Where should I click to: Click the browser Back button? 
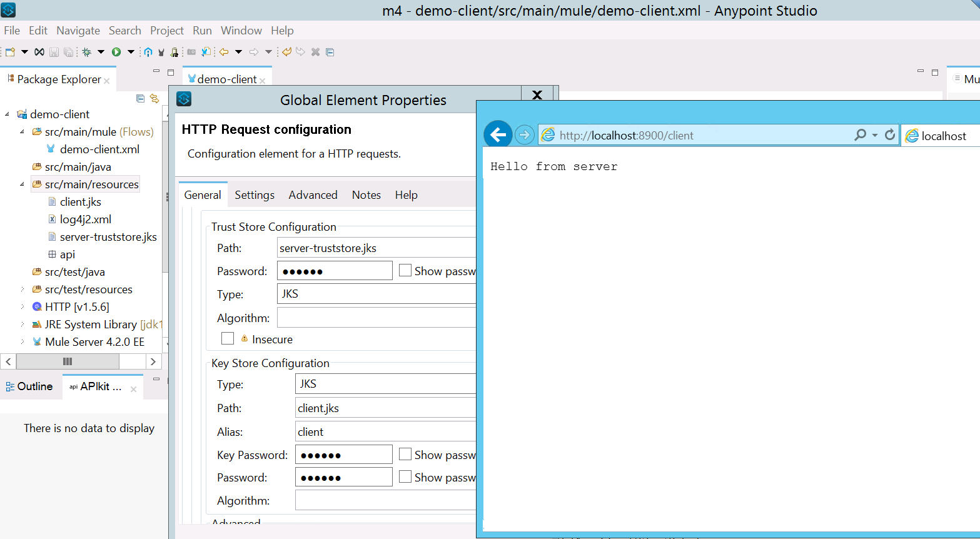tap(498, 134)
